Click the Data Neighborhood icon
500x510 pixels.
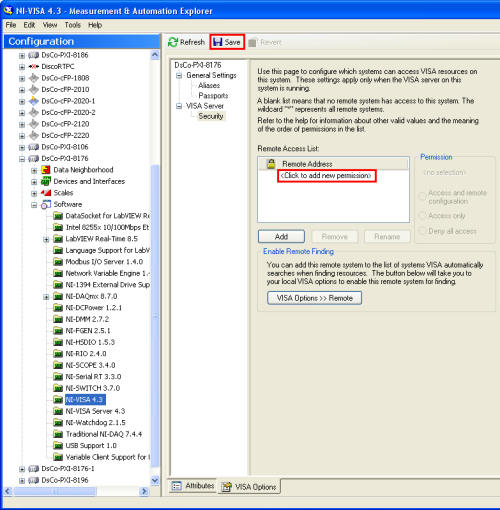tap(45, 170)
